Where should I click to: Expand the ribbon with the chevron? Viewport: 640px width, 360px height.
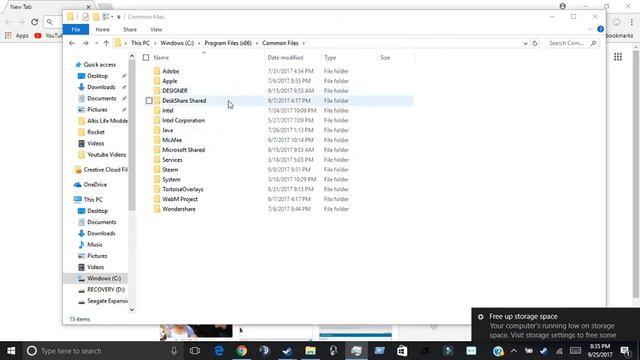click(590, 29)
